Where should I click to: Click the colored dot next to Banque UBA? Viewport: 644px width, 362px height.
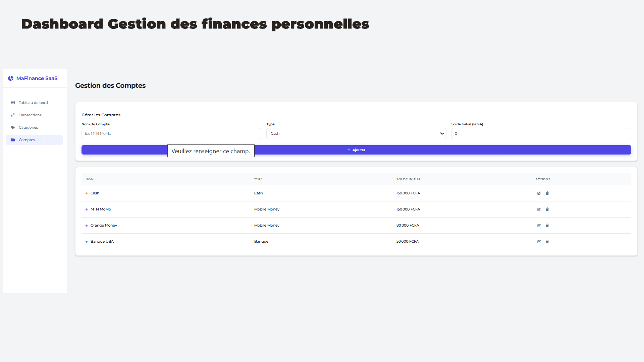87,242
